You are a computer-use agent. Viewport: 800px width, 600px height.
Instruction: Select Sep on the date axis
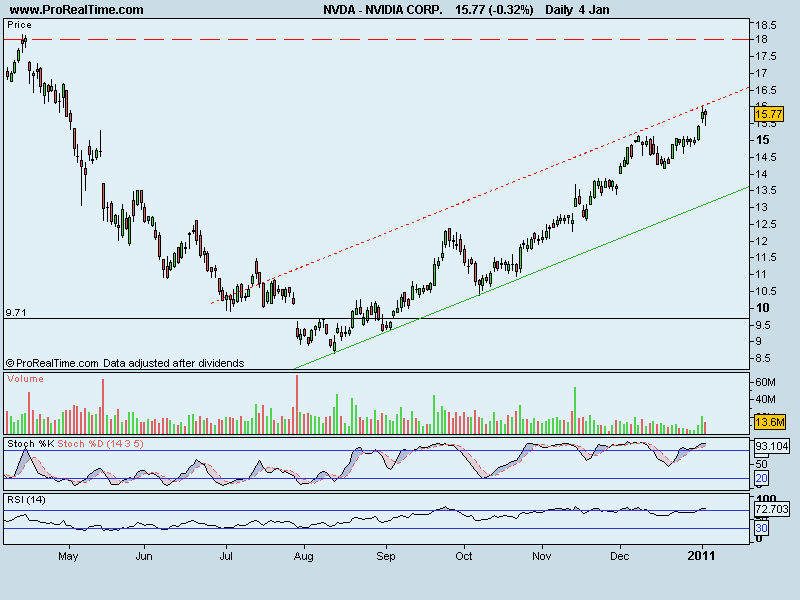click(386, 556)
